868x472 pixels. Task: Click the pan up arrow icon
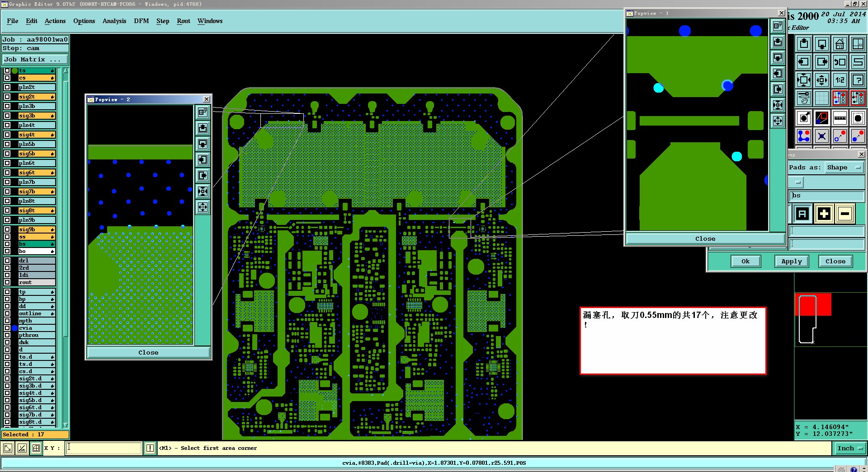tap(804, 44)
